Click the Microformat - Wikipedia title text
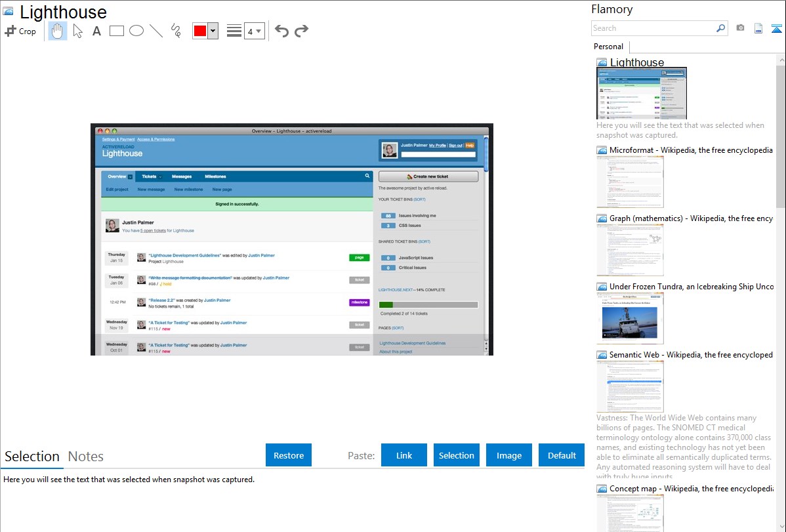 click(x=691, y=150)
